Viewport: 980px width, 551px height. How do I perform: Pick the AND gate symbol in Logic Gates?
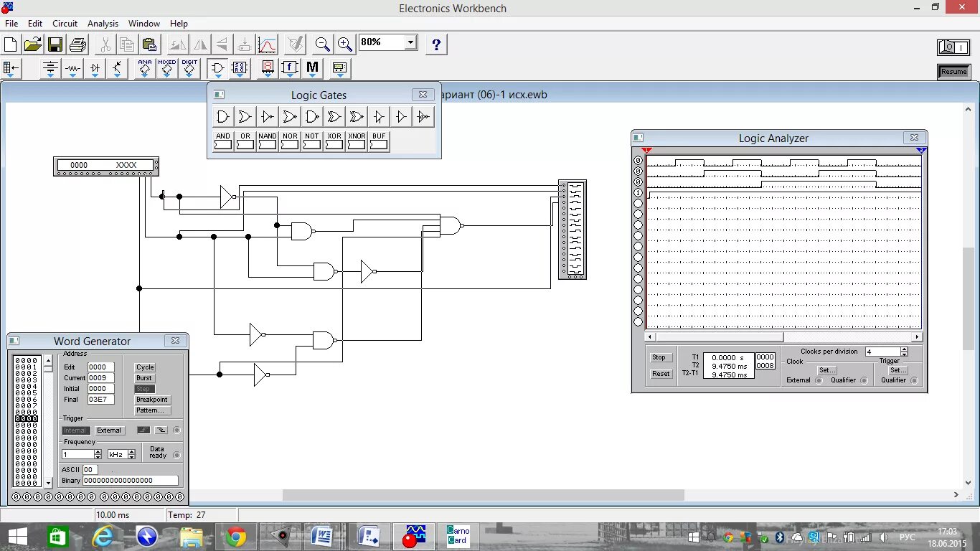(223, 116)
